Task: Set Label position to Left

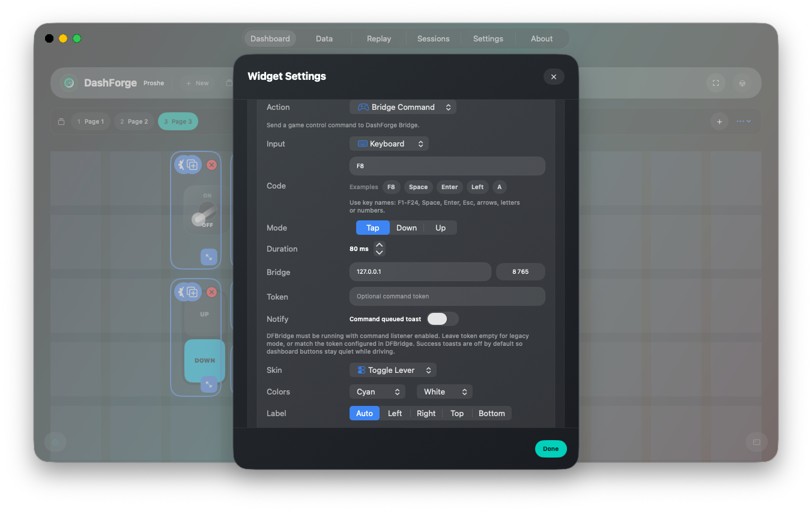Action: [x=395, y=413]
